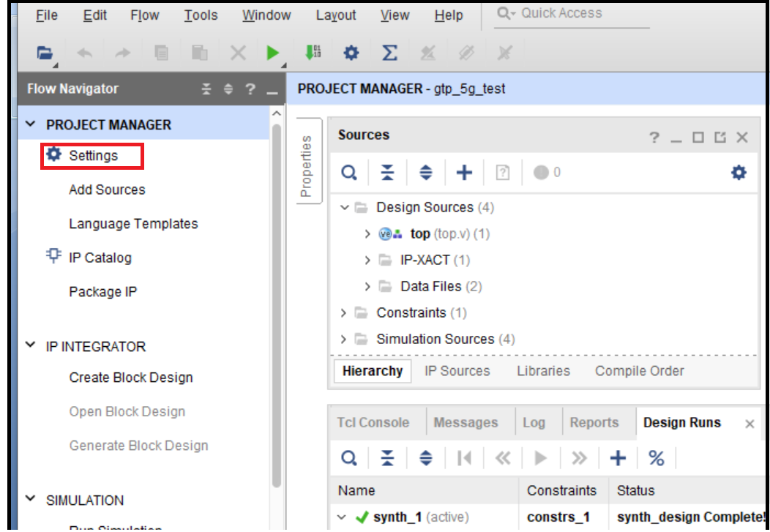
Task: Expand the Data Files folder
Action: (367, 287)
